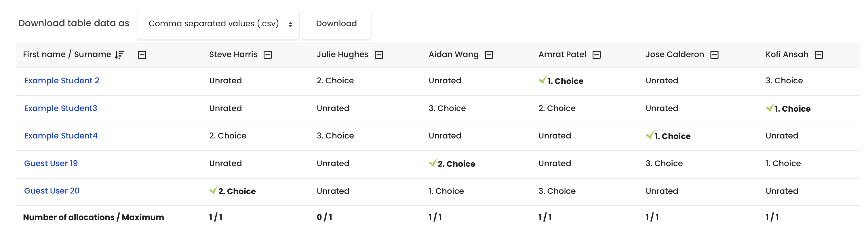Click the Download button
868x240 pixels.
click(336, 24)
